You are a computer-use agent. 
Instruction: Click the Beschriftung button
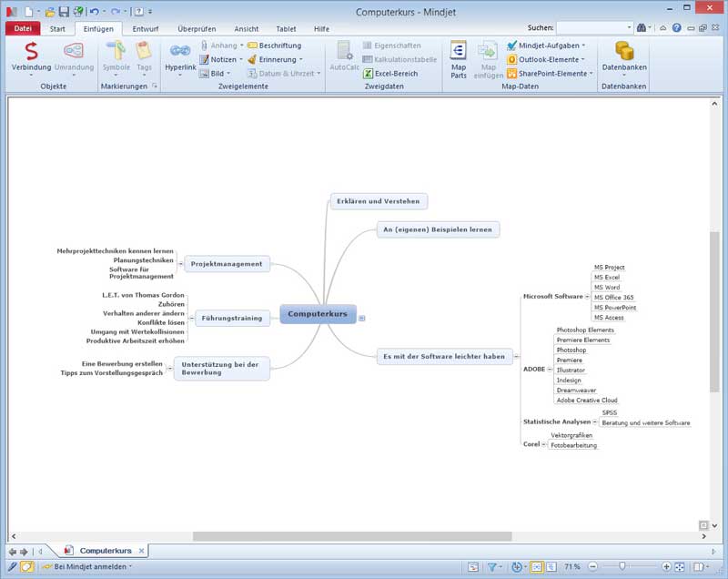pyautogui.click(x=274, y=45)
